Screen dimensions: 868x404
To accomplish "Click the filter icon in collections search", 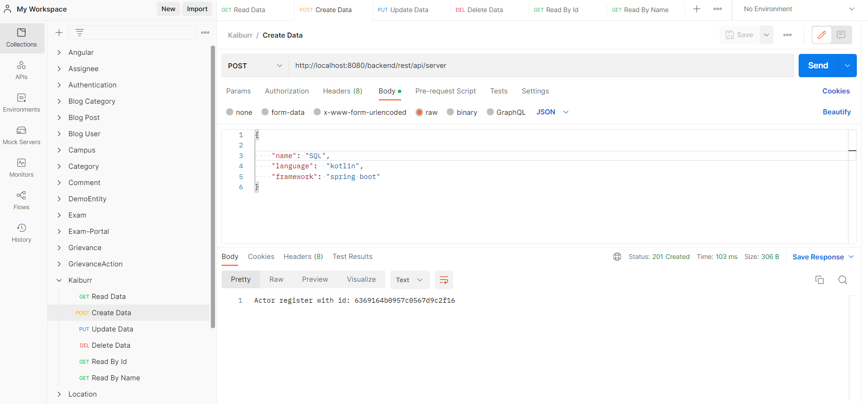I will [x=80, y=33].
